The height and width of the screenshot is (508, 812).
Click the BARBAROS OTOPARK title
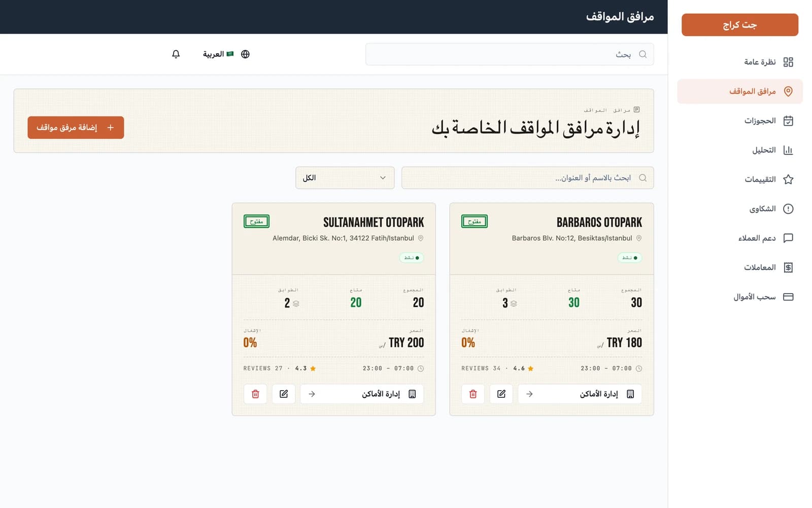599,222
